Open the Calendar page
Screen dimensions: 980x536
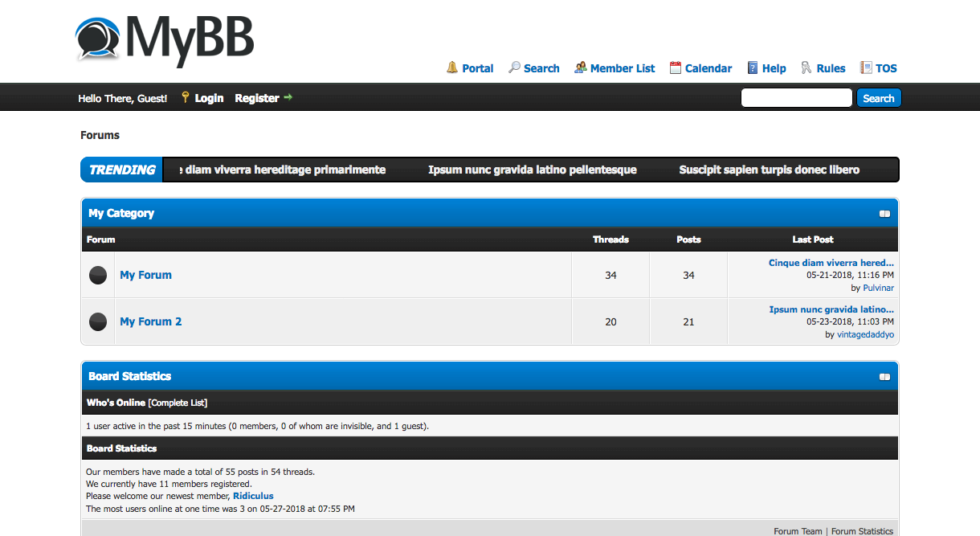(x=708, y=68)
